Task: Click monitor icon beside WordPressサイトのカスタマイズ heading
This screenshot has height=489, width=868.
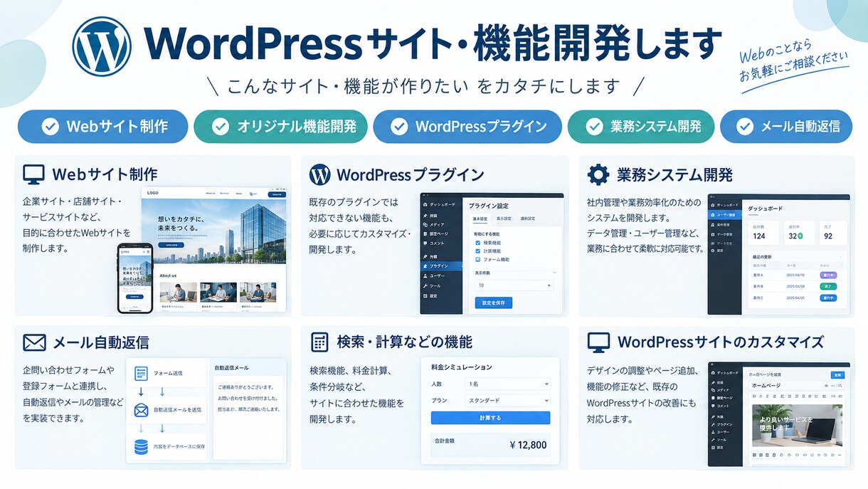Action: pyautogui.click(x=598, y=343)
